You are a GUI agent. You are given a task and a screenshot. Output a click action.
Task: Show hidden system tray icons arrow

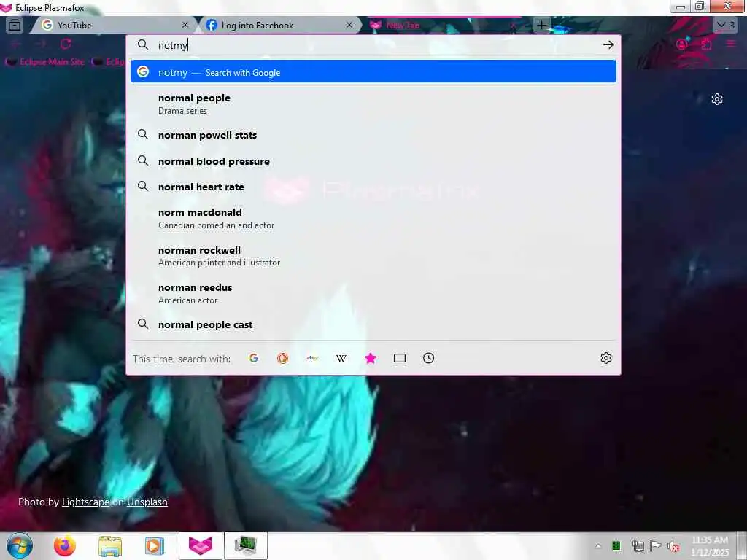click(x=598, y=546)
